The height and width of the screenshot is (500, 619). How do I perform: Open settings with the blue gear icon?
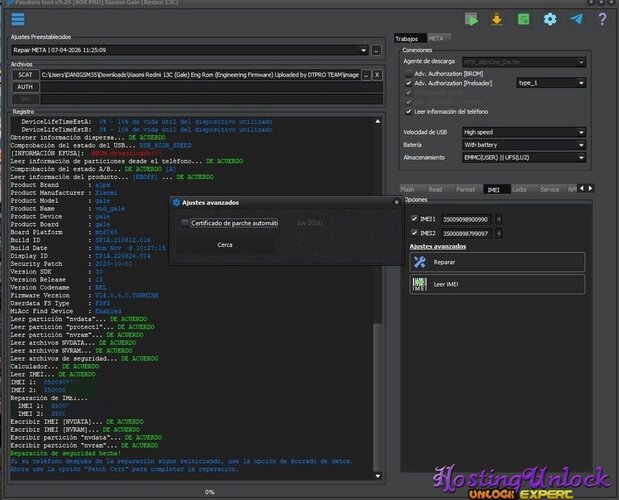550,19
